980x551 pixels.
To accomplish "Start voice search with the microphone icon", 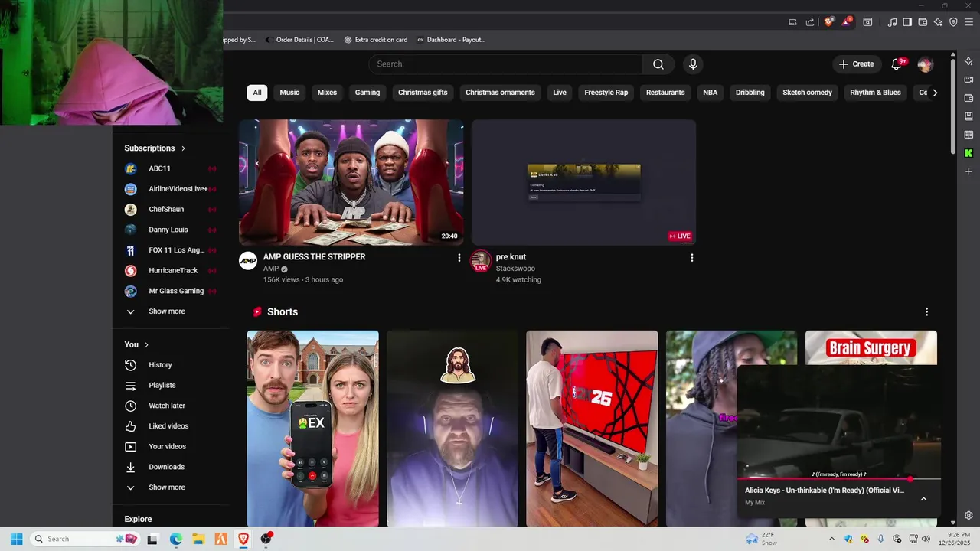I will tap(693, 64).
